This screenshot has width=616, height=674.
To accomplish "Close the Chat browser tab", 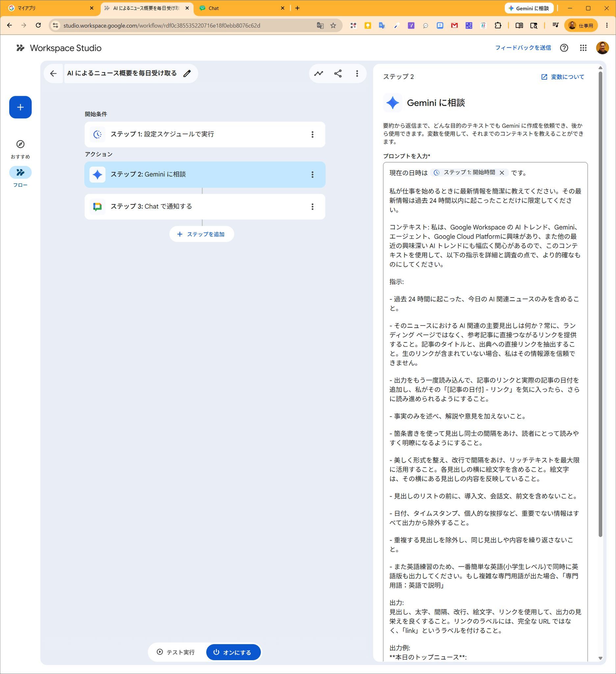I will (282, 8).
